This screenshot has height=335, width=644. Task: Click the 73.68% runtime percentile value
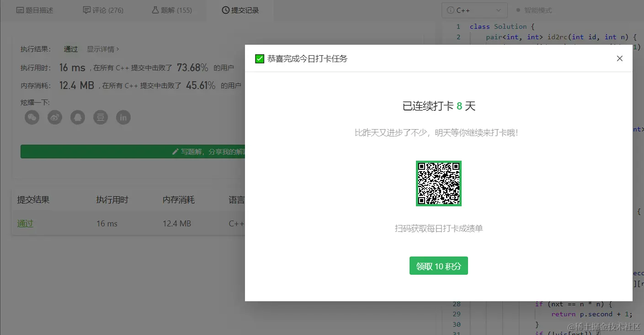192,68
